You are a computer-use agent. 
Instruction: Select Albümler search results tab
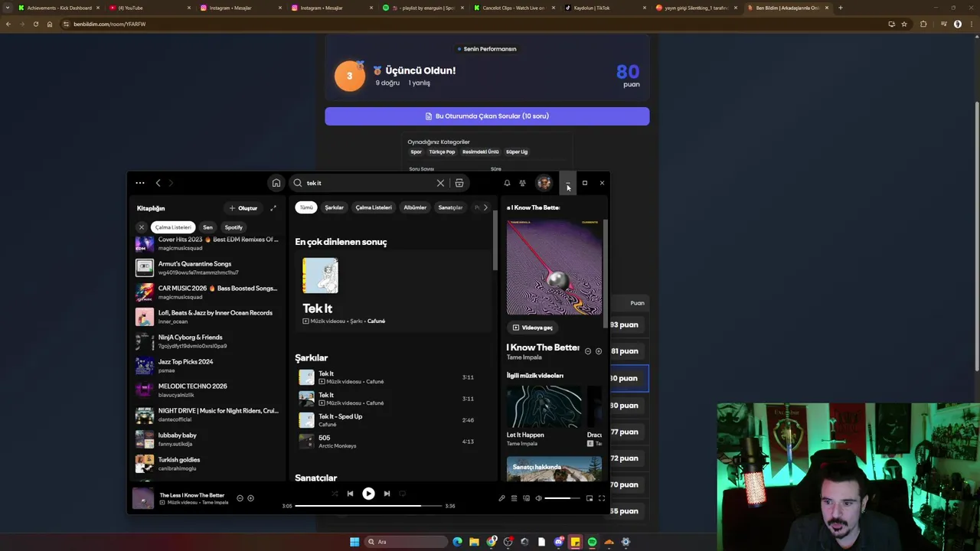point(415,207)
